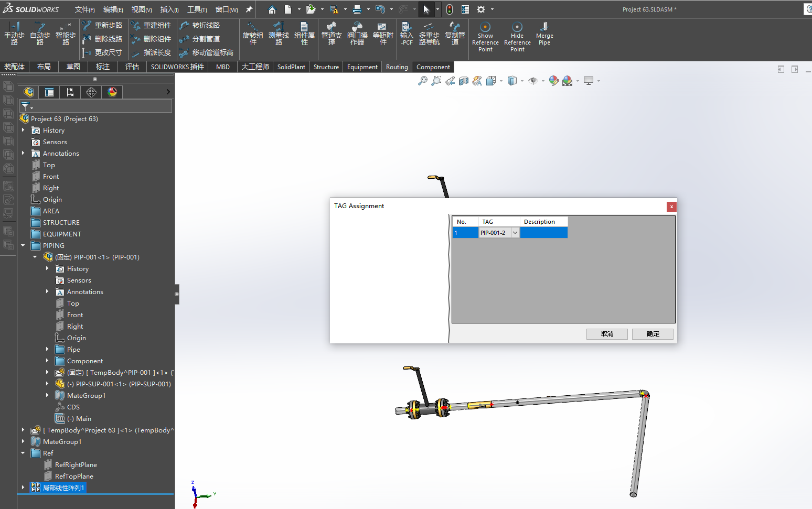Switch to the Equipment tab
The width and height of the screenshot is (812, 509).
(362, 67)
